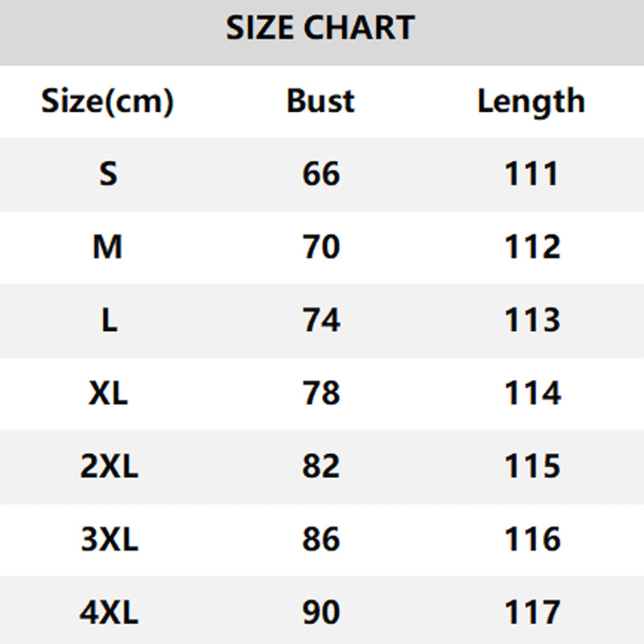Click the Bust column header

coord(320,101)
